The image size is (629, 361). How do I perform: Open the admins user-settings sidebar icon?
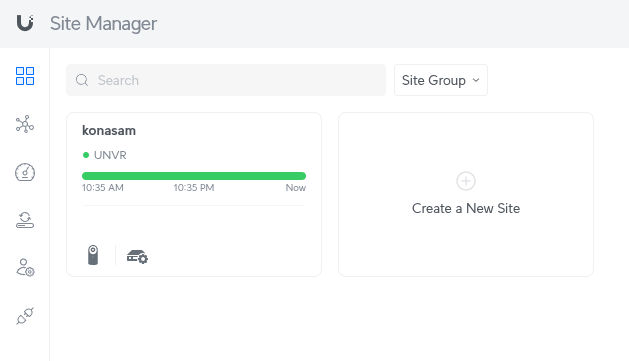(25, 268)
